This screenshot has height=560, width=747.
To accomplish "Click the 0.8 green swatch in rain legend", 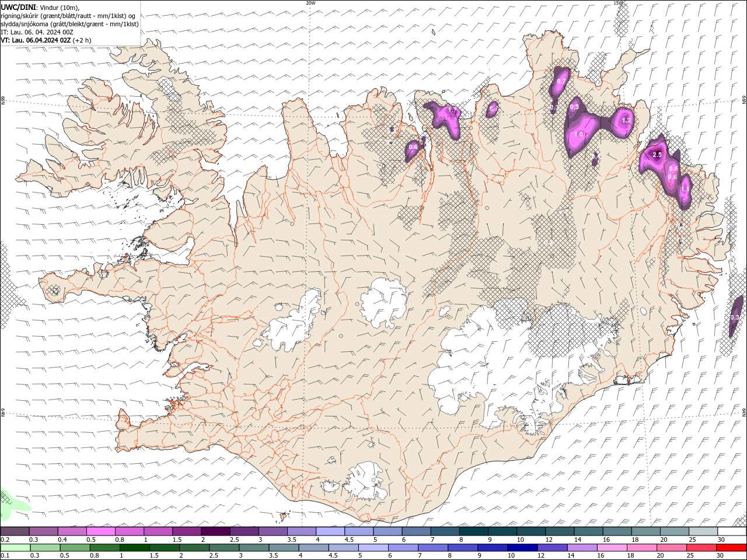I will tap(104, 548).
